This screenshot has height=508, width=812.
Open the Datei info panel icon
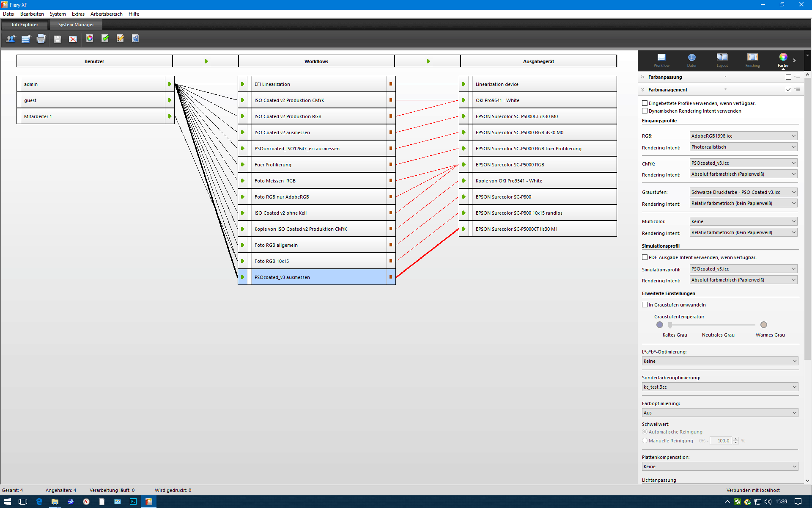[x=691, y=59]
